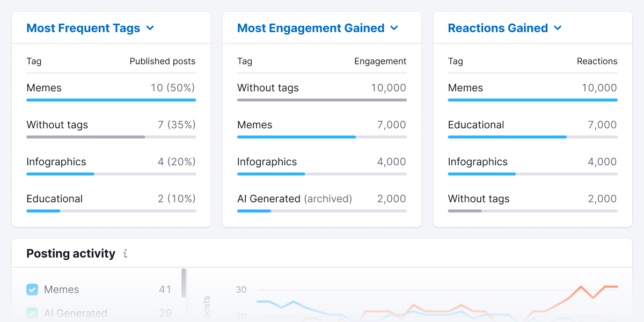
Task: Click the Published posts column header
Action: [162, 61]
